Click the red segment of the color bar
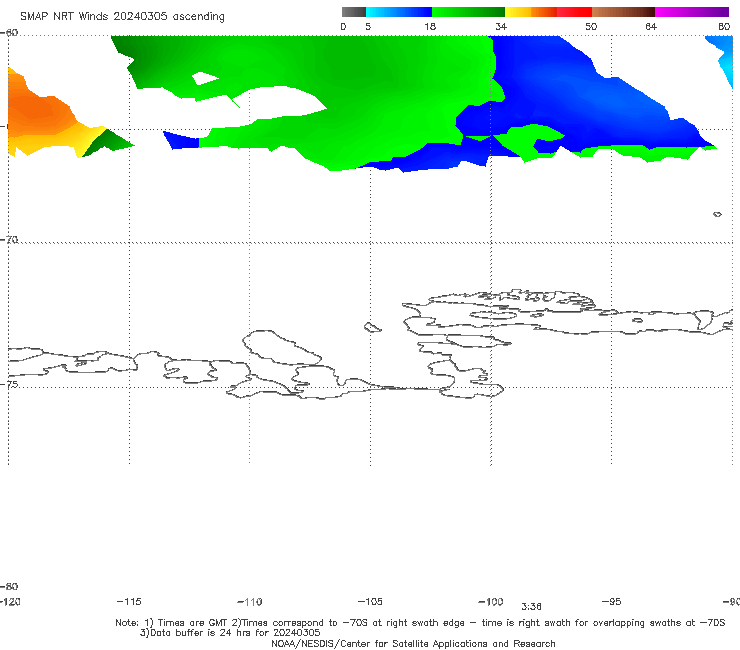This screenshot has height=650, width=740. [x=574, y=12]
